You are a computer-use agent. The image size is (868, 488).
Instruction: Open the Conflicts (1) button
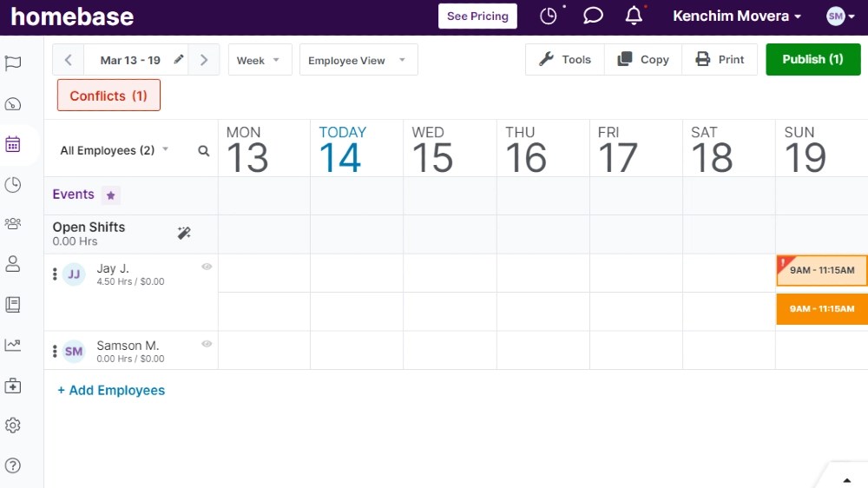click(108, 96)
